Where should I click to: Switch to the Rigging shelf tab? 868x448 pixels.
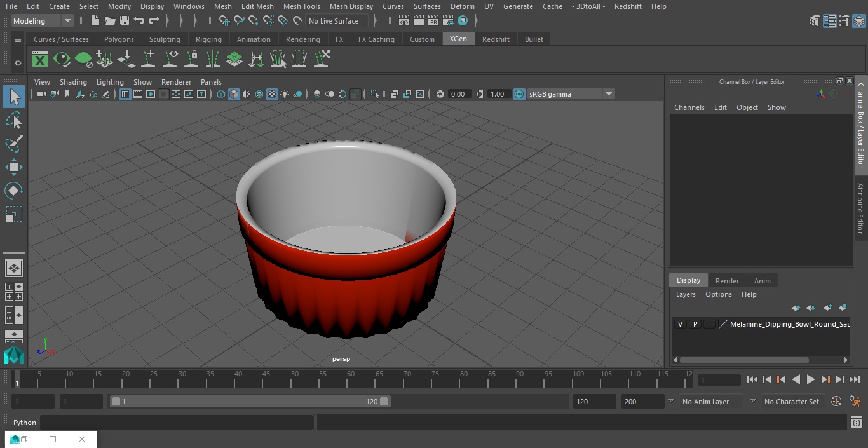click(x=208, y=39)
